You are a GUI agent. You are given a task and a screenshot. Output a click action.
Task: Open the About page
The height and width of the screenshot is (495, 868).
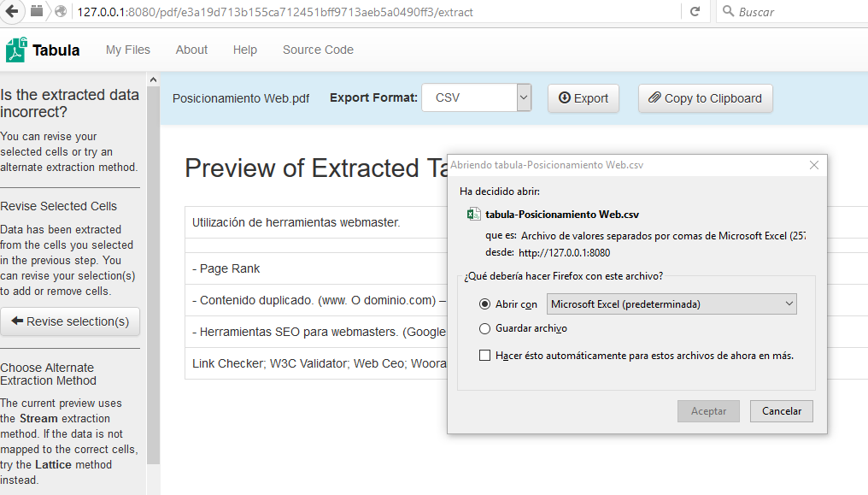point(191,50)
